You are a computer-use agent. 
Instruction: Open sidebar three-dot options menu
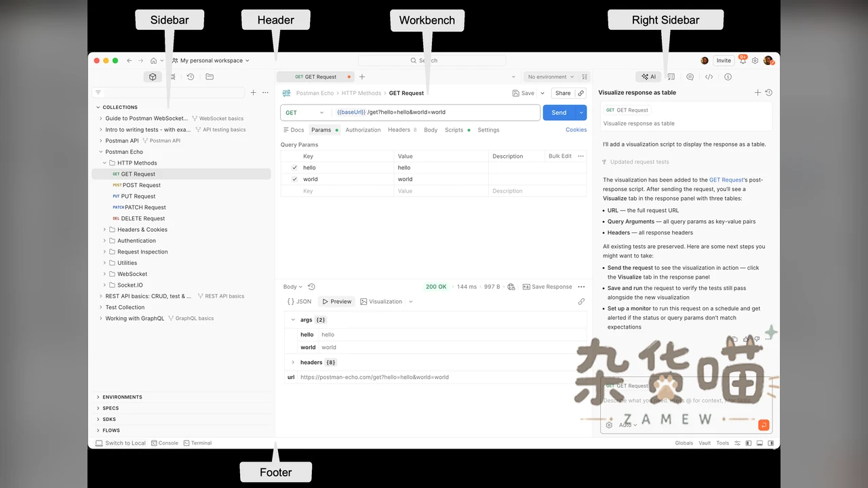click(265, 92)
